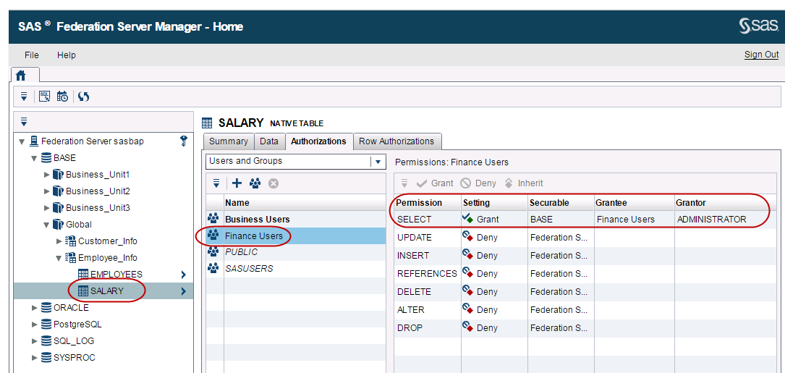Expand the Business_Unit2 node
This screenshot has width=796, height=384.
tap(47, 191)
